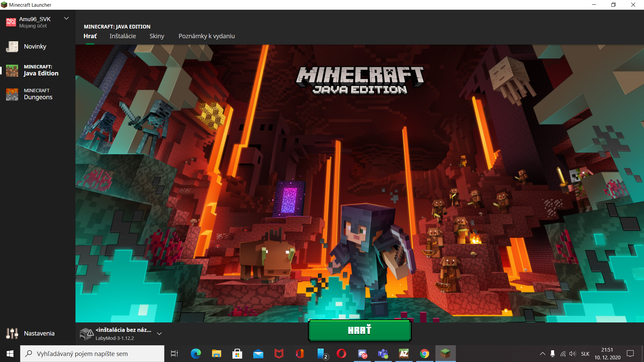Open Nastavenia settings sliders icon
The width and height of the screenshot is (644, 362).
click(12, 334)
